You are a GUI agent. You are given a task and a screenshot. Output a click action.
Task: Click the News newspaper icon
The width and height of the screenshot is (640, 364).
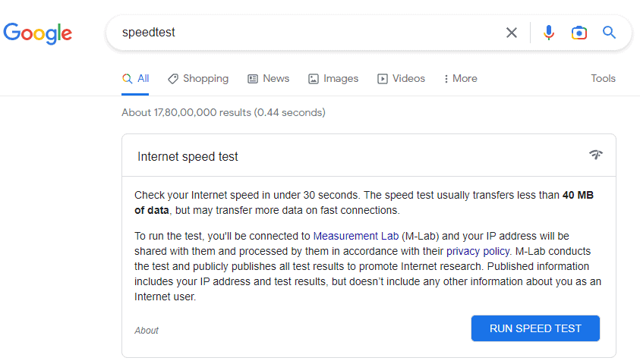253,79
